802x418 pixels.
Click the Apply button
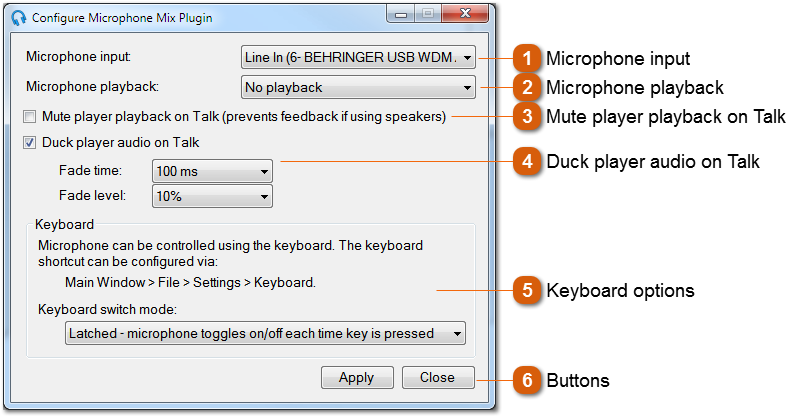tap(357, 378)
